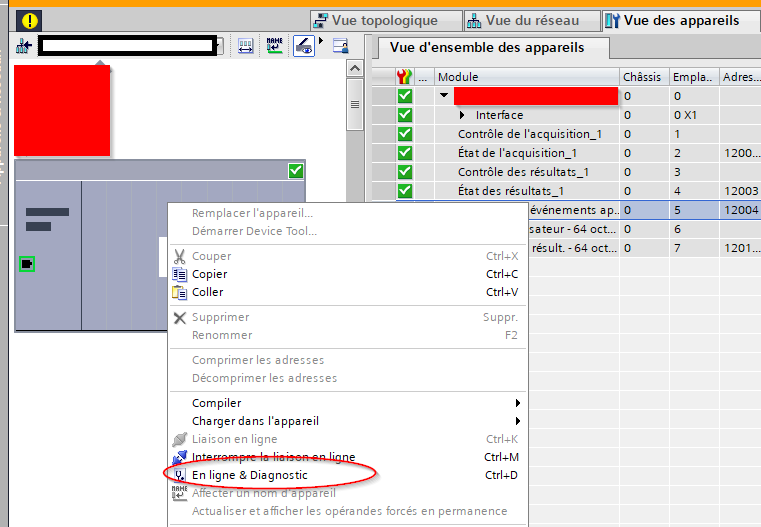Open the Compiler submenu
761x527 pixels.
347,403
